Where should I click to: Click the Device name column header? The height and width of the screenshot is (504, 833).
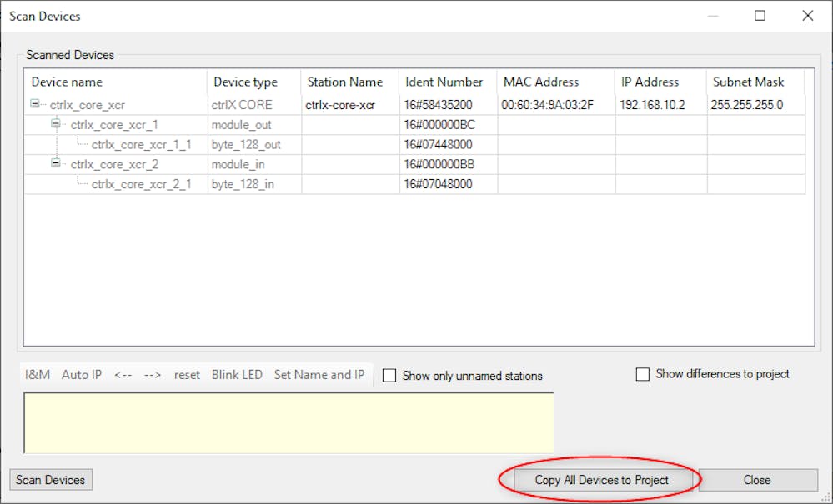click(116, 82)
